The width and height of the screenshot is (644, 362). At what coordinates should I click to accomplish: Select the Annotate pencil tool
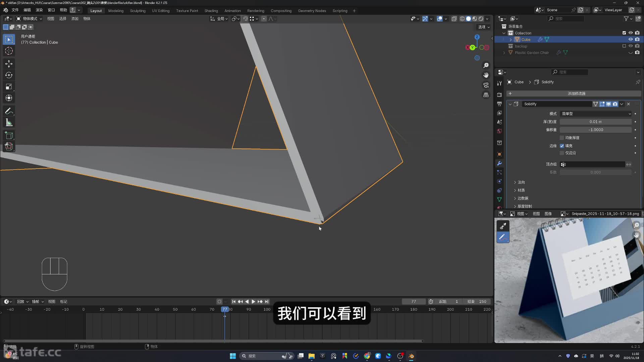[x=9, y=111]
